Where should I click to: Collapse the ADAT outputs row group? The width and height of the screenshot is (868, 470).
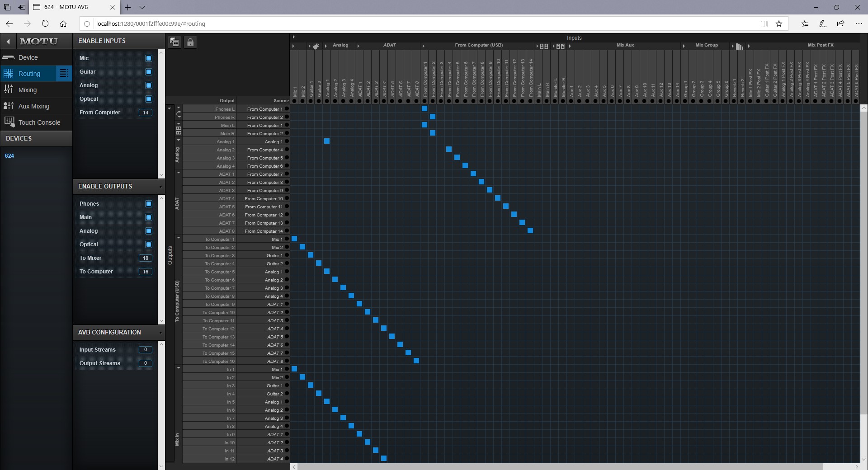[x=179, y=173]
